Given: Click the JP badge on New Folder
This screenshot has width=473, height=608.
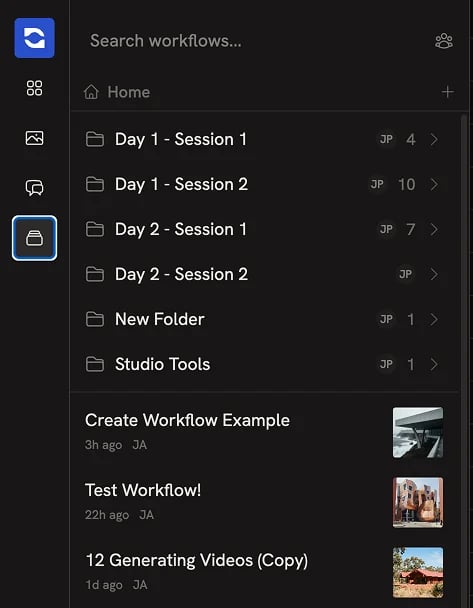Looking at the screenshot, I should pos(386,319).
